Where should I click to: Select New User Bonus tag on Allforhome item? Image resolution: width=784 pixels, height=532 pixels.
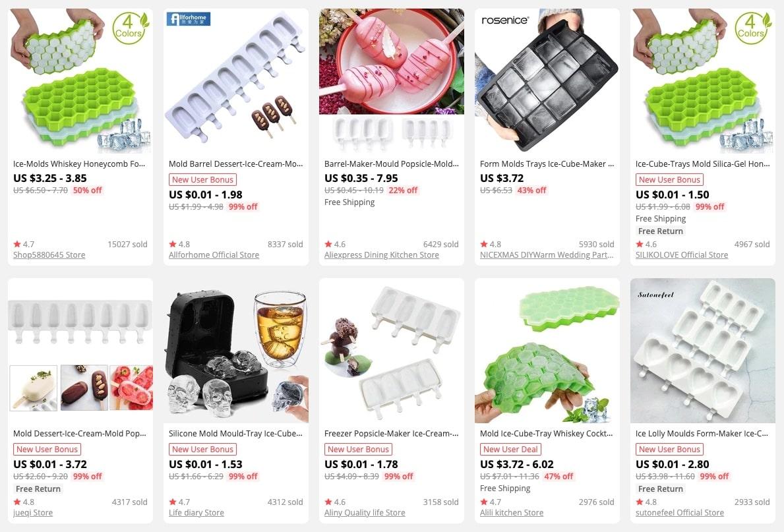(202, 180)
